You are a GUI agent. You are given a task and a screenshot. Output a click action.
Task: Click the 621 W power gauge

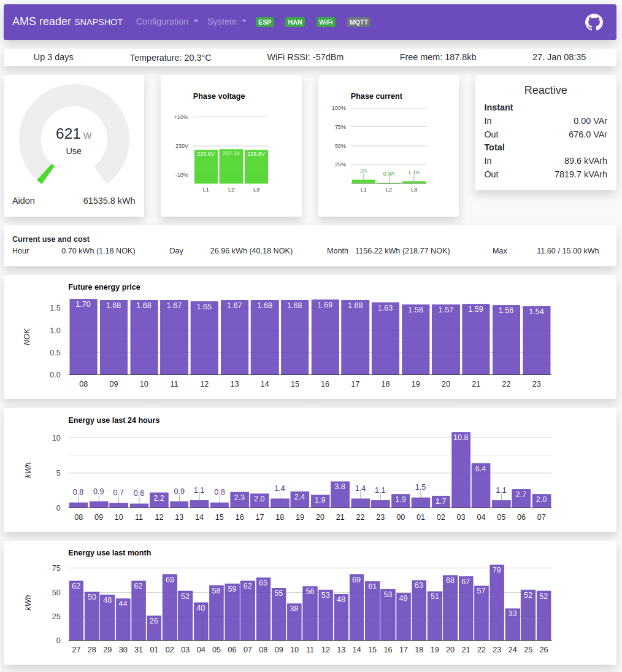pyautogui.click(x=74, y=134)
